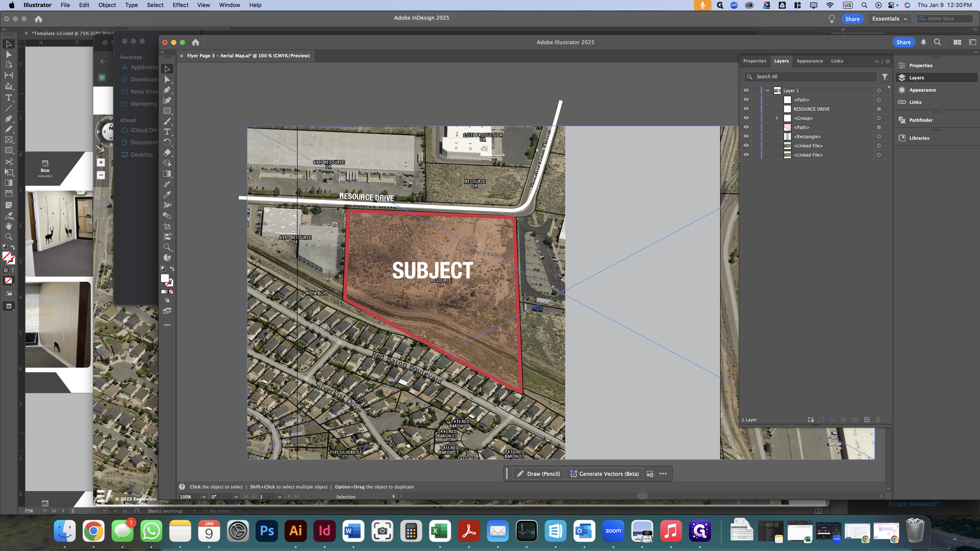The height and width of the screenshot is (551, 980).
Task: Open Illustrator zoom level 100% dropdown
Action: tap(204, 497)
